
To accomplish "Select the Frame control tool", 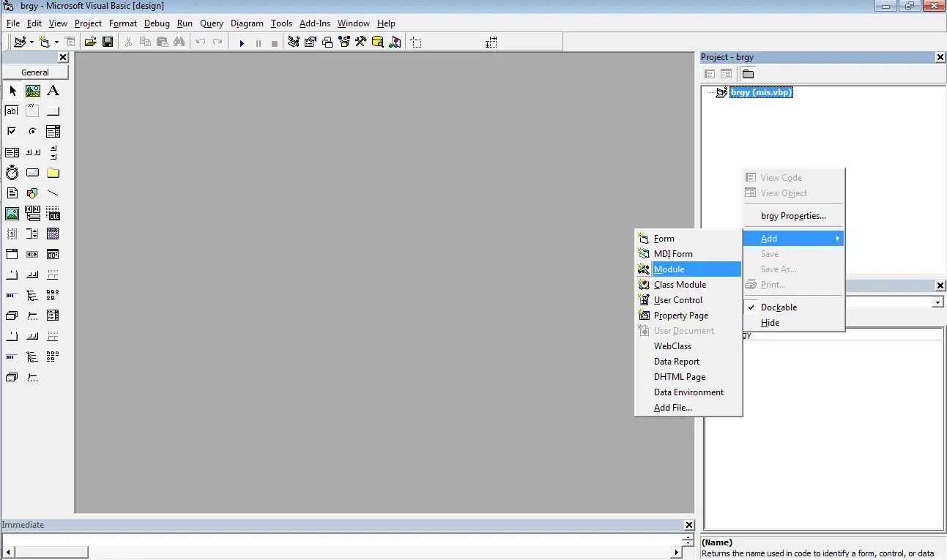I will point(33,111).
